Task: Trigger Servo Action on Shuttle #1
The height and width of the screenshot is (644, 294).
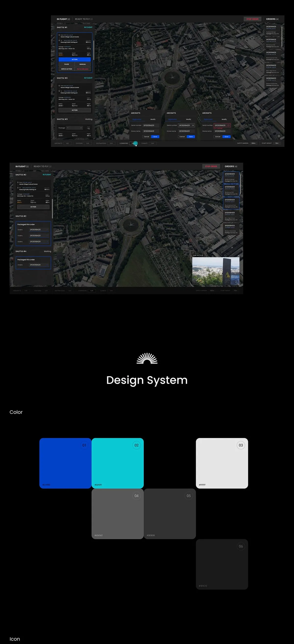Action: [x=67, y=69]
